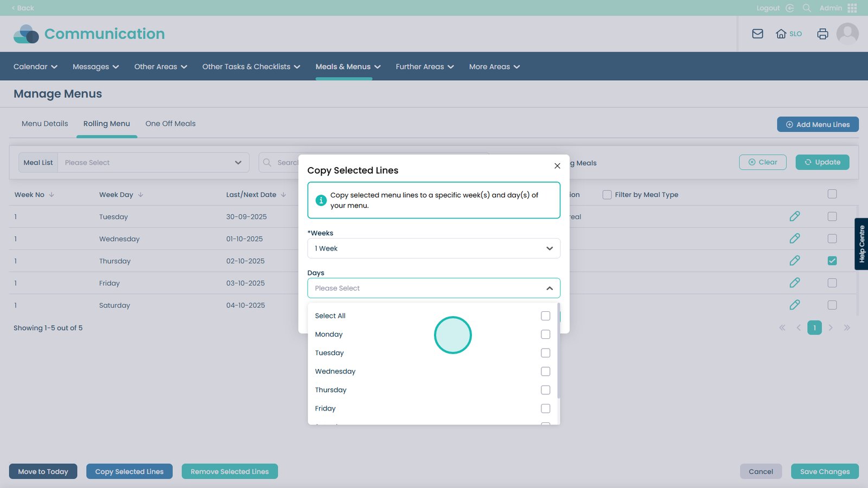Click the Add Menu Lines button

coord(818,125)
